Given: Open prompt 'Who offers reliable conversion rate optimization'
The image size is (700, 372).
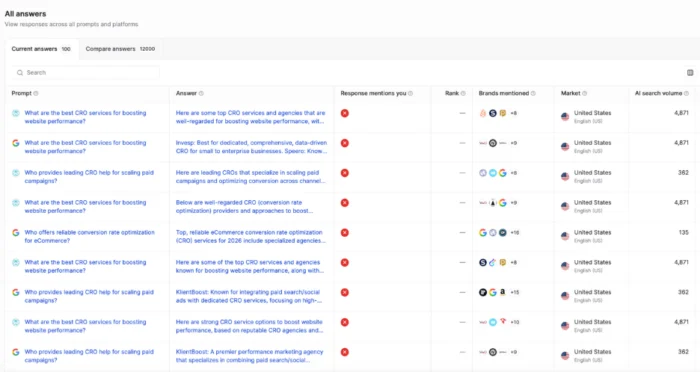Looking at the screenshot, I should pos(89,236).
